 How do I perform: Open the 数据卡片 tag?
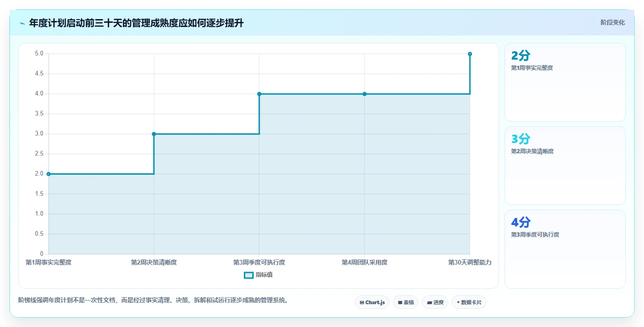pos(469,302)
